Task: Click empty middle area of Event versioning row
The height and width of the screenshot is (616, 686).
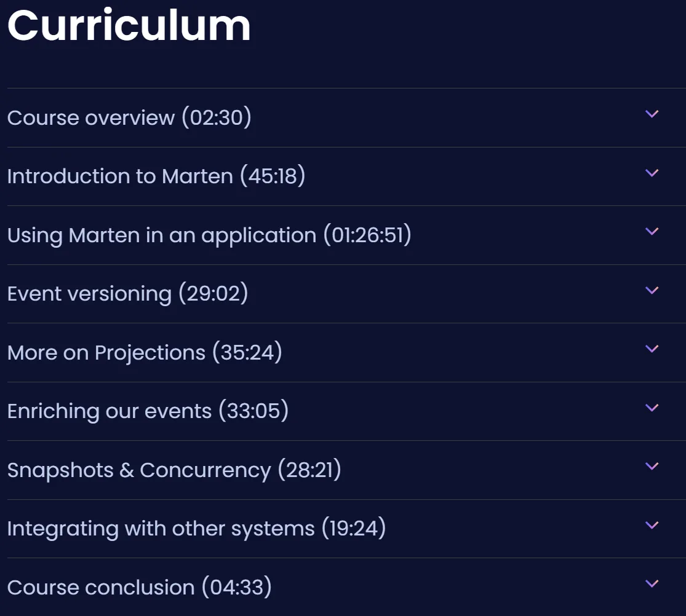Action: coord(446,294)
